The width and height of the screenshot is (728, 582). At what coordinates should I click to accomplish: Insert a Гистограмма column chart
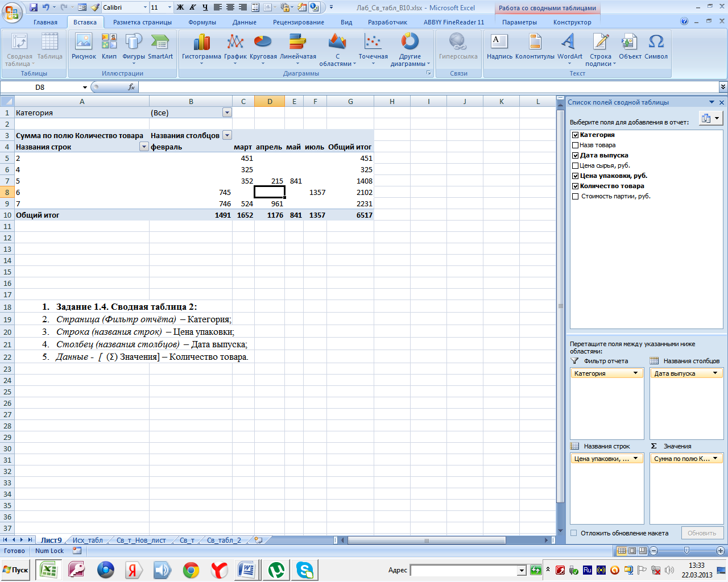tap(201, 49)
